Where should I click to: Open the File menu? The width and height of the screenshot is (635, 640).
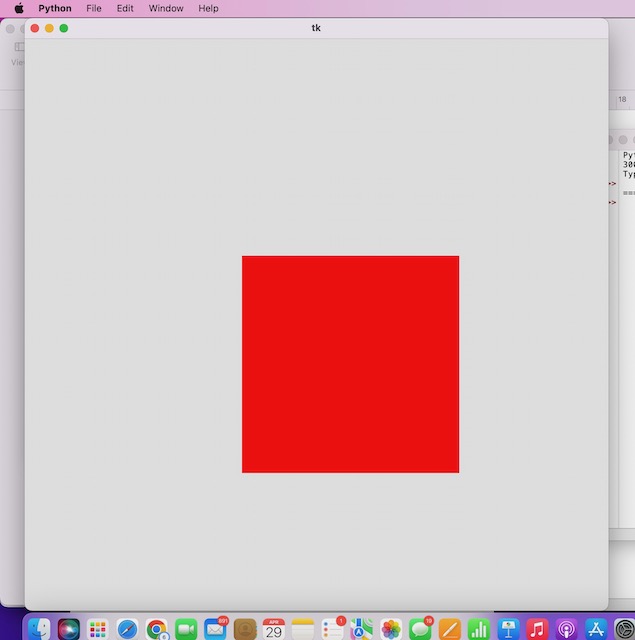(x=94, y=8)
